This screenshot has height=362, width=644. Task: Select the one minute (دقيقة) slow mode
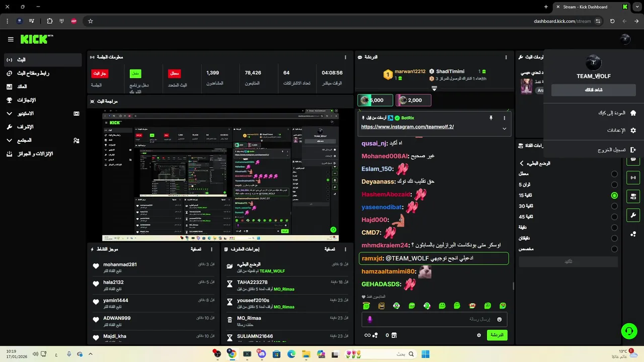click(614, 228)
